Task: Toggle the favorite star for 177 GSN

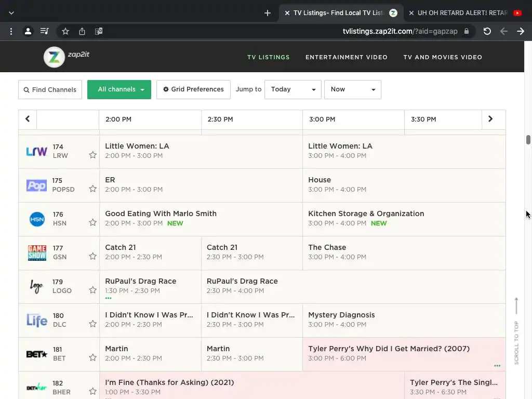Action: point(92,256)
